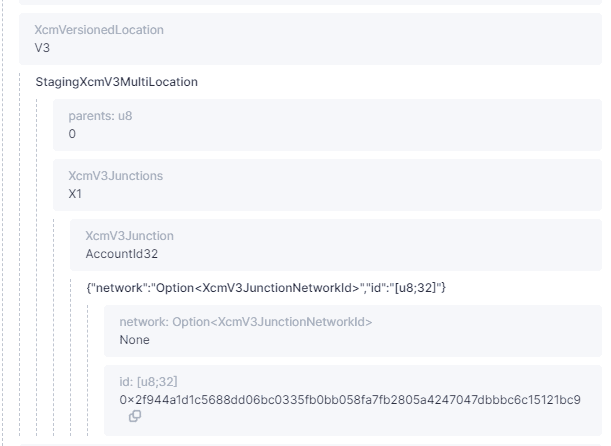Click the X1 junctions value
The height and width of the screenshot is (446, 611).
click(x=75, y=194)
